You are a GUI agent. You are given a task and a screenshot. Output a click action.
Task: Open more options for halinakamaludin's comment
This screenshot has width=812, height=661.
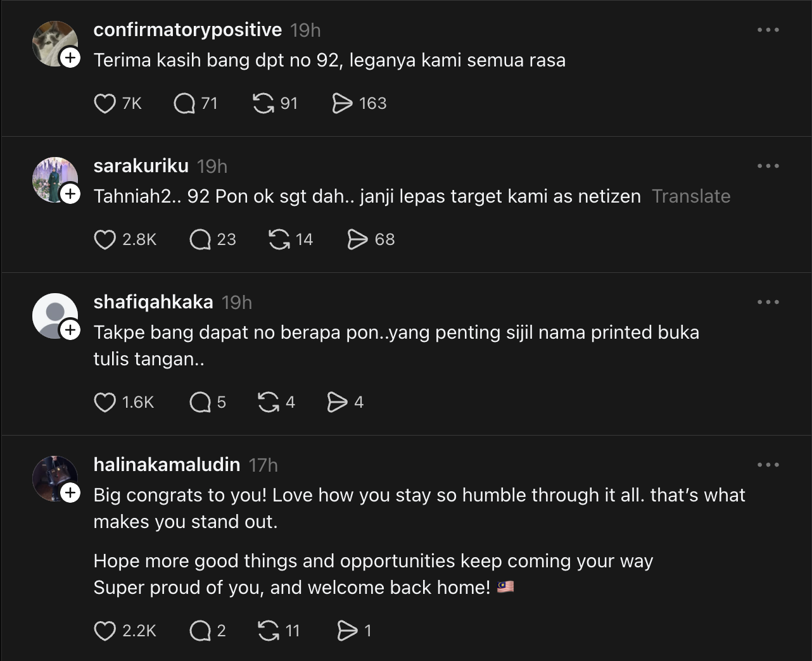pyautogui.click(x=768, y=465)
